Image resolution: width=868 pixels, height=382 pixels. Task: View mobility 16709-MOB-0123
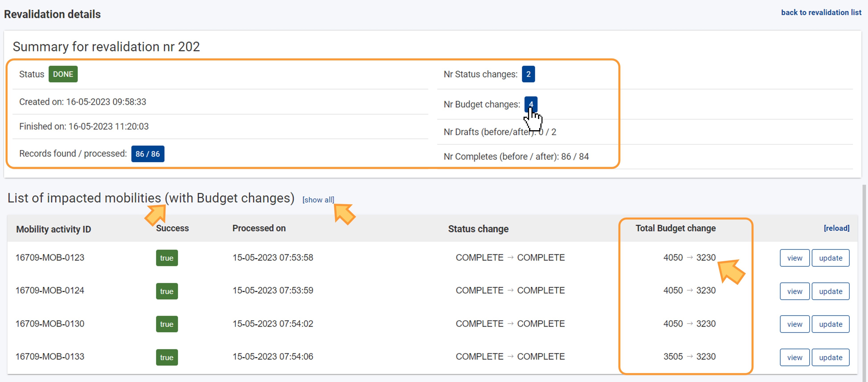(x=794, y=258)
